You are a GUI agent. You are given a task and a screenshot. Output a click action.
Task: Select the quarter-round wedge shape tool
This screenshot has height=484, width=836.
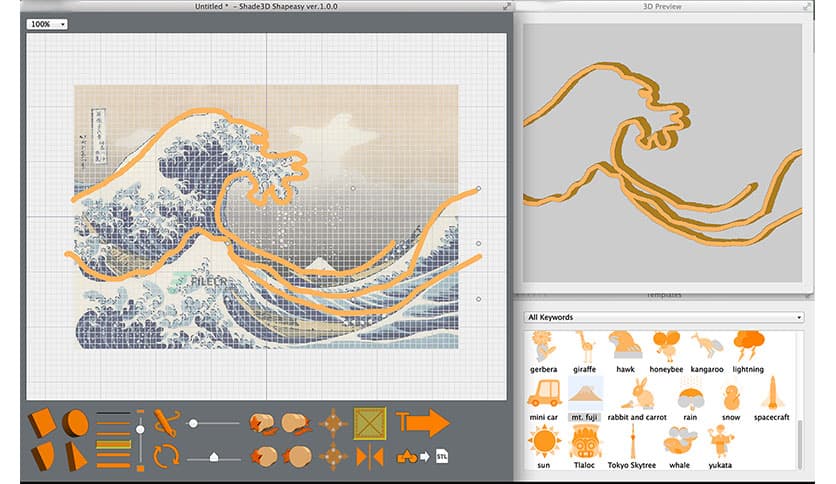coord(43,456)
